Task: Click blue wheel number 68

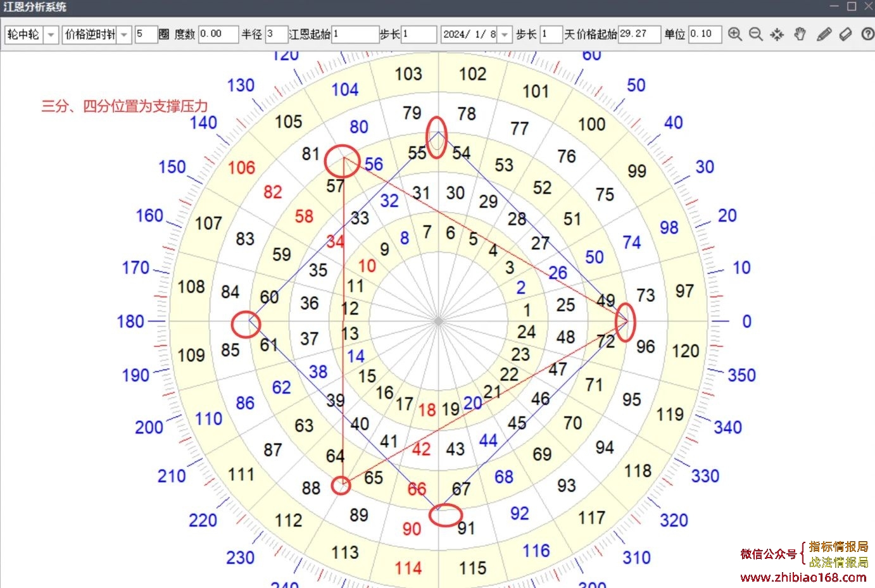Action: tap(504, 477)
